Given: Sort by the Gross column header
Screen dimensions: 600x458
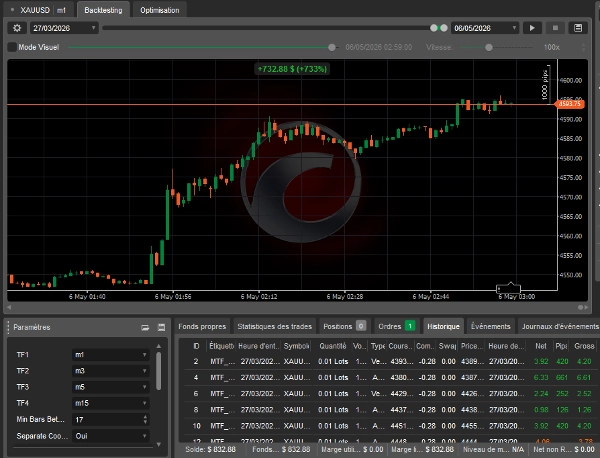Looking at the screenshot, I should point(584,346).
